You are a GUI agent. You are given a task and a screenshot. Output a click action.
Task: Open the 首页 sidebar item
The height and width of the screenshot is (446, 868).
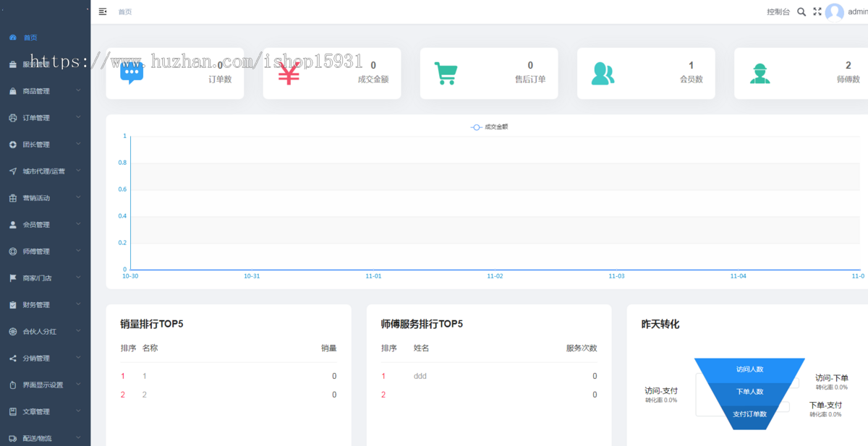point(30,38)
